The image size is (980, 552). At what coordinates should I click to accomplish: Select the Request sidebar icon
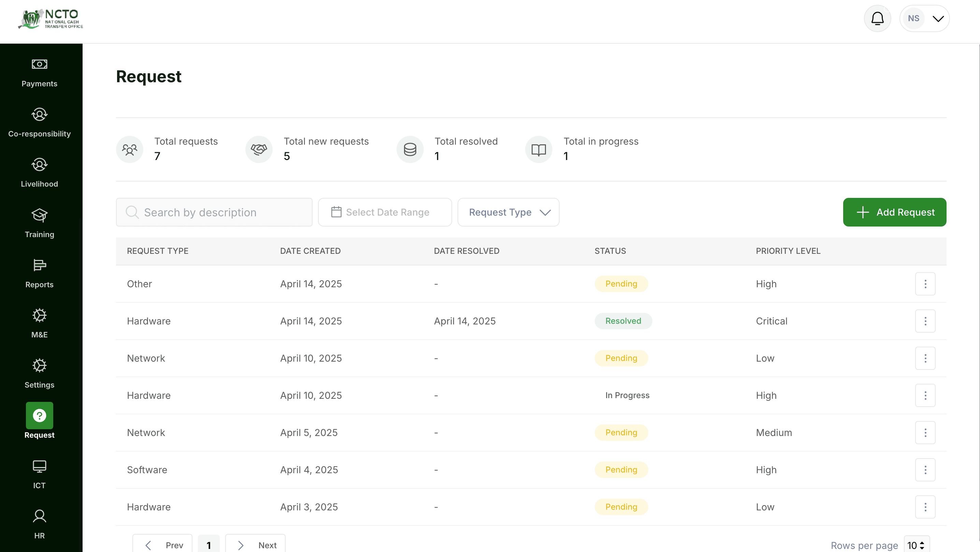(x=39, y=416)
